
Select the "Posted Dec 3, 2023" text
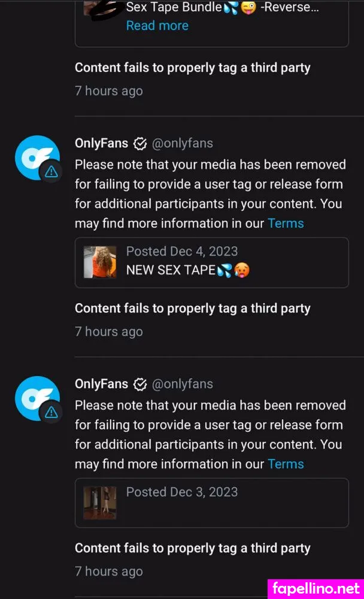pyautogui.click(x=181, y=492)
